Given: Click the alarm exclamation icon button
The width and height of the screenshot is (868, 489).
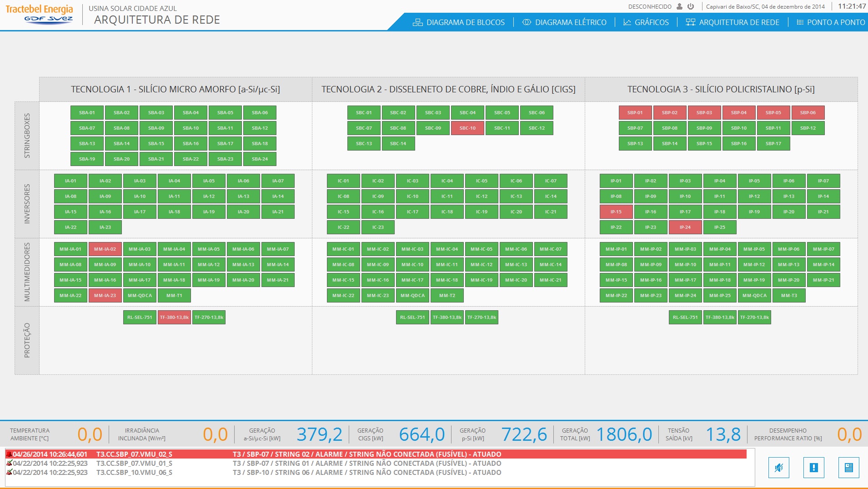Looking at the screenshot, I should click(x=814, y=468).
